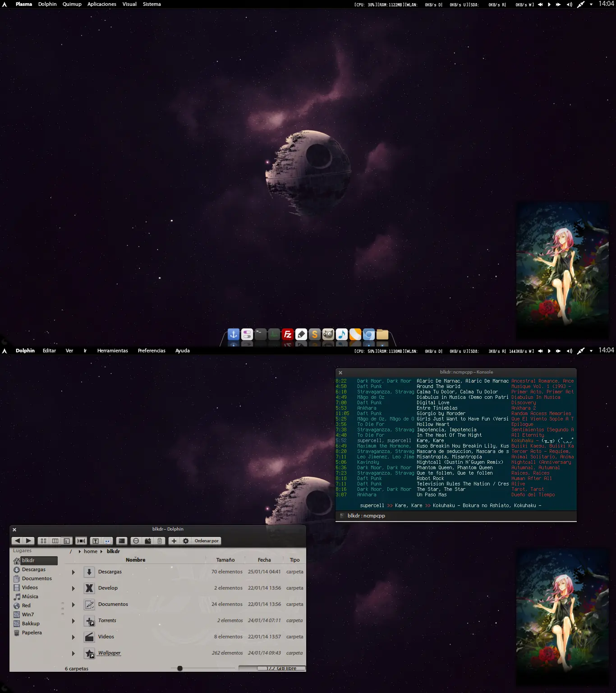616x693 pixels.
Task: Open Bakkup in the Lugares sidebar
Action: point(31,624)
